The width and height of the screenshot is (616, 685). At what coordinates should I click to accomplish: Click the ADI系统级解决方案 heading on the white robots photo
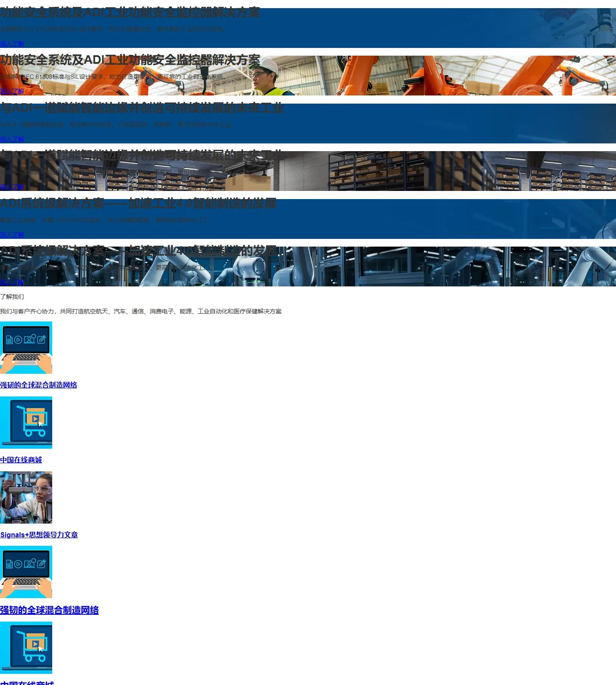click(138, 251)
